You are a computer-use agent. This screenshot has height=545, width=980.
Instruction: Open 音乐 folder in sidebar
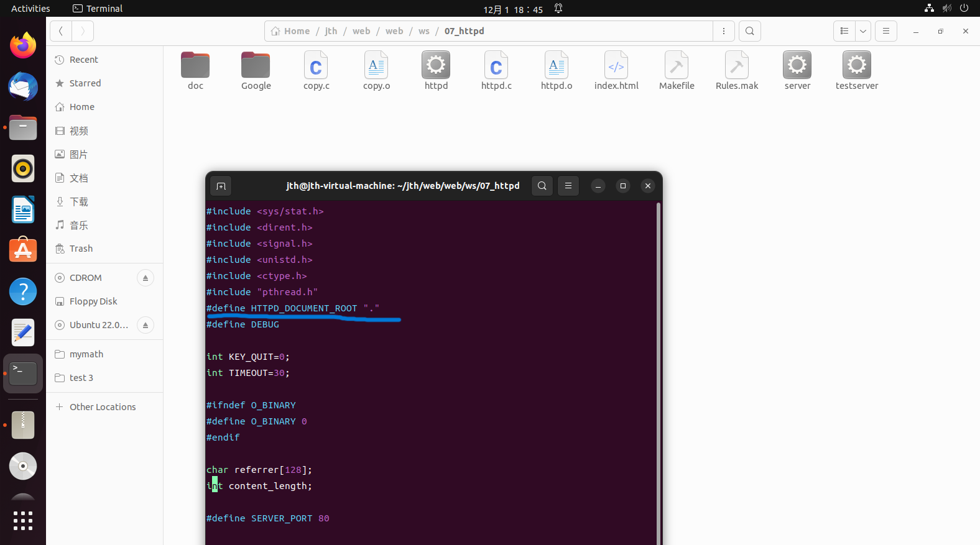coord(104,225)
